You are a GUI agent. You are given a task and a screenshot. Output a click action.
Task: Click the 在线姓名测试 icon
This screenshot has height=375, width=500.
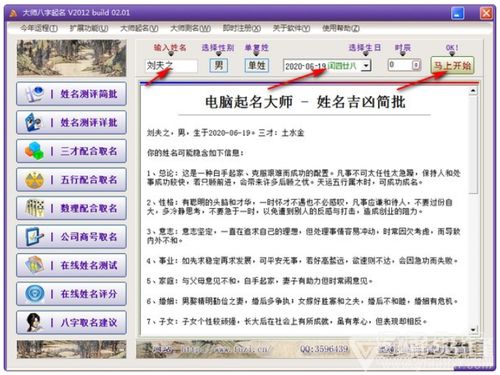click(34, 265)
